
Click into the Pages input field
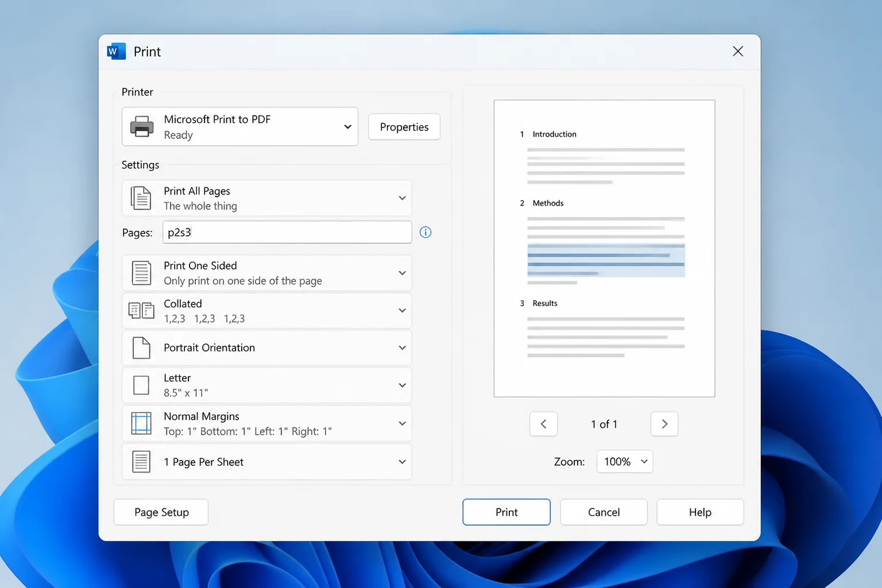pyautogui.click(x=287, y=232)
